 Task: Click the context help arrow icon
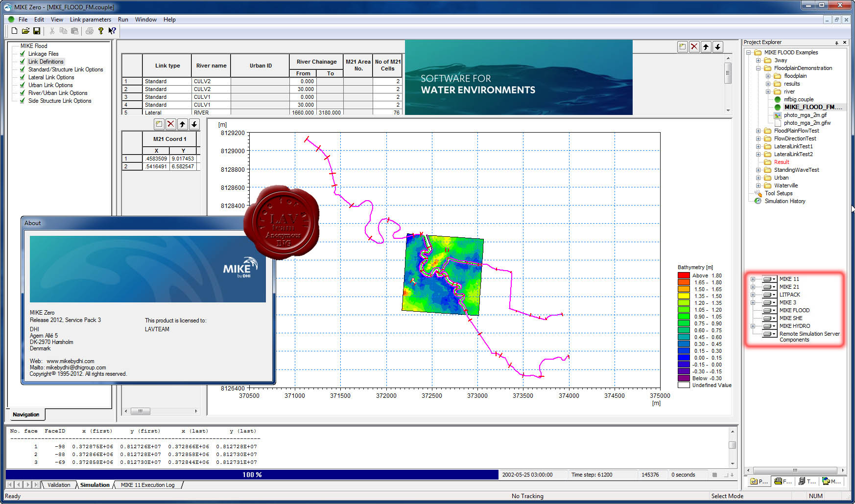(x=112, y=31)
